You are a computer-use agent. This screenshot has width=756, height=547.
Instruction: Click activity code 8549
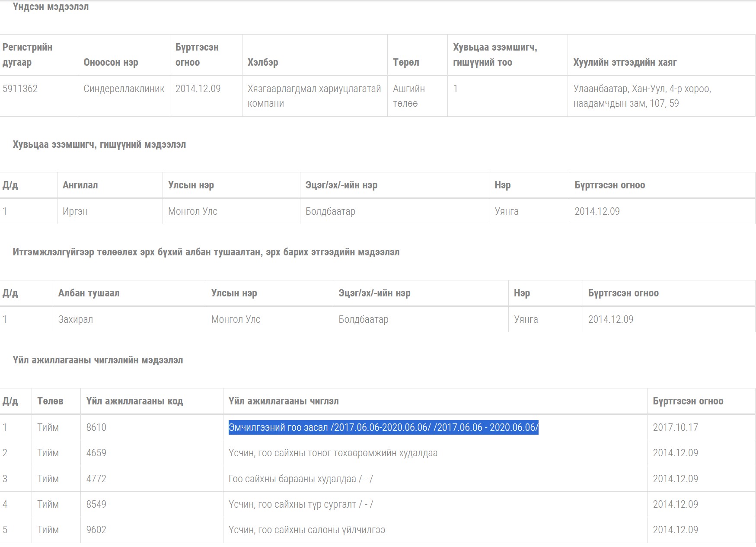click(96, 504)
